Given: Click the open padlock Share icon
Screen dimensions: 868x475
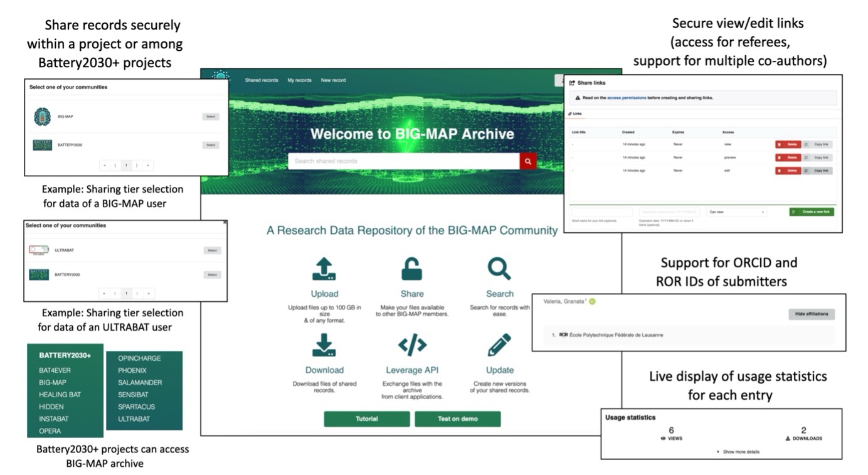Looking at the screenshot, I should (411, 269).
